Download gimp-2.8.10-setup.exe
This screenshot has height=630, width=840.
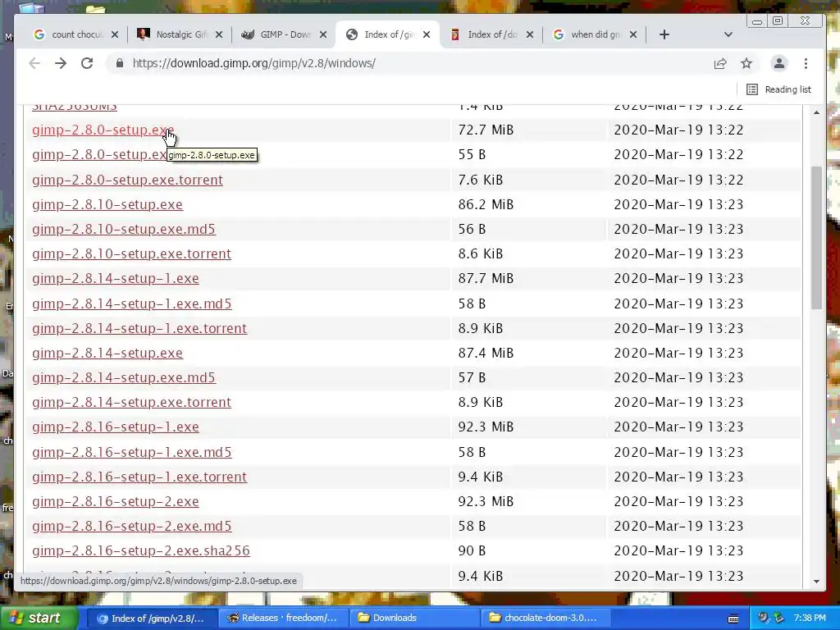point(107,204)
